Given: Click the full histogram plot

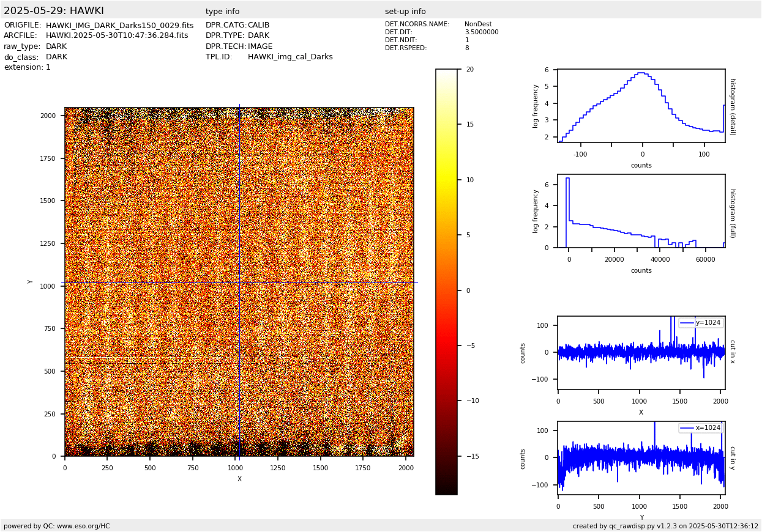Looking at the screenshot, I should coord(641,211).
